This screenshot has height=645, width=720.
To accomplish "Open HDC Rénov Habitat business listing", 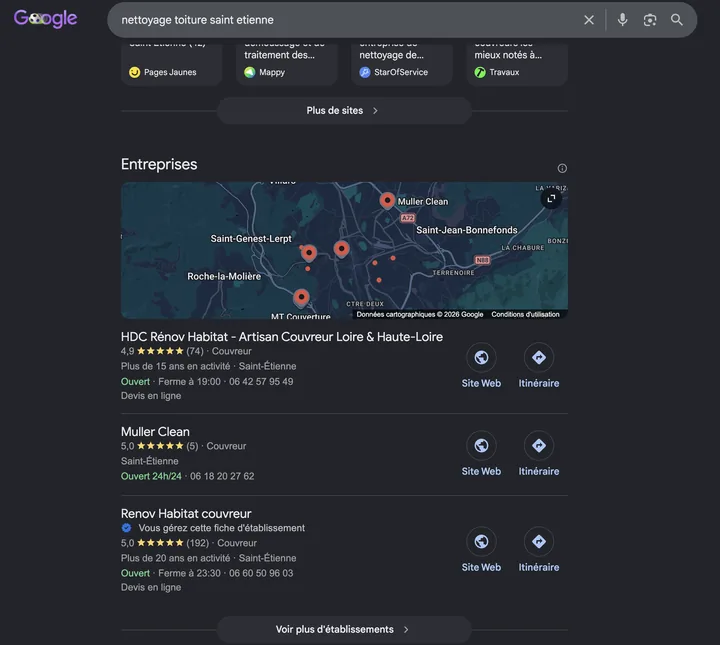I will coord(282,337).
